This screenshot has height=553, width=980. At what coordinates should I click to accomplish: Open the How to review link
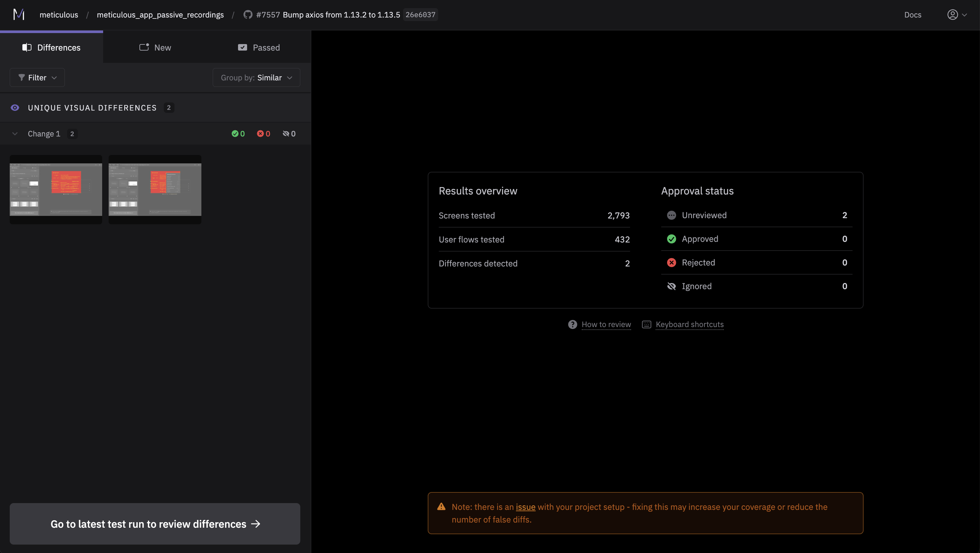606,324
